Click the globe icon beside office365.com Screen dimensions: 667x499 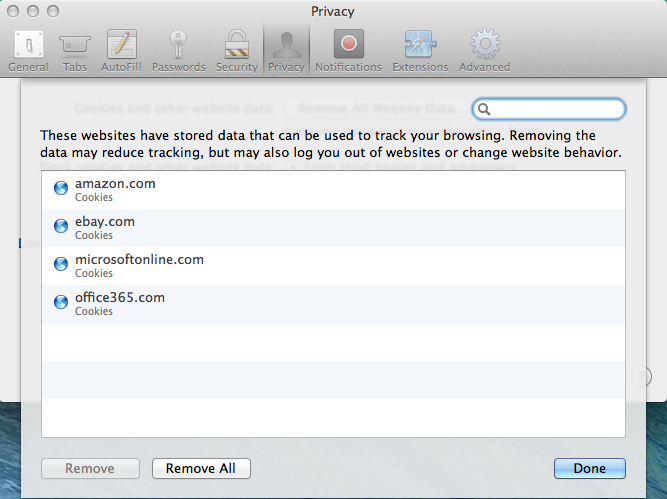click(60, 303)
